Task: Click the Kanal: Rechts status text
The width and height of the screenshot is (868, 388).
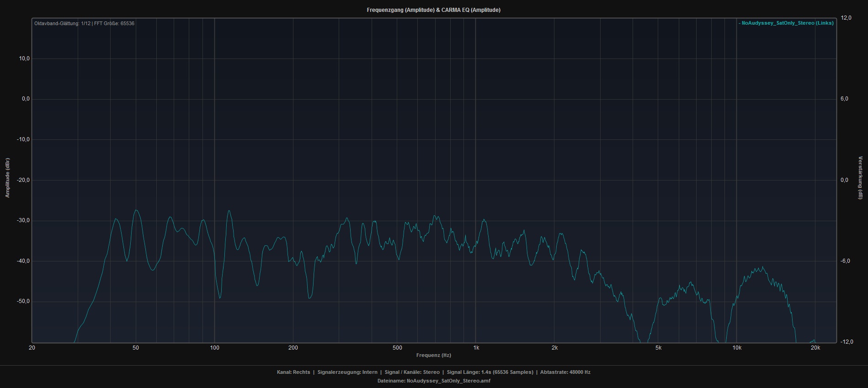Action: [293, 372]
